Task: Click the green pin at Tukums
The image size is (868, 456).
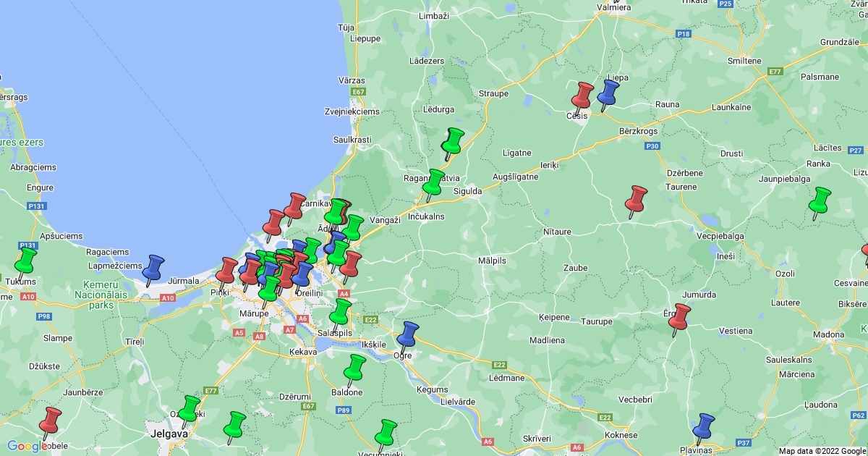Action: [26, 261]
